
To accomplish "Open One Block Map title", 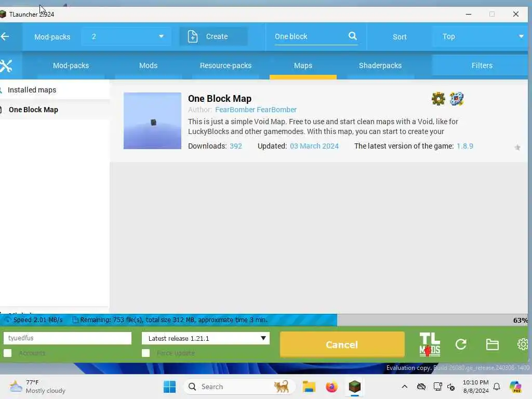I will click(220, 99).
